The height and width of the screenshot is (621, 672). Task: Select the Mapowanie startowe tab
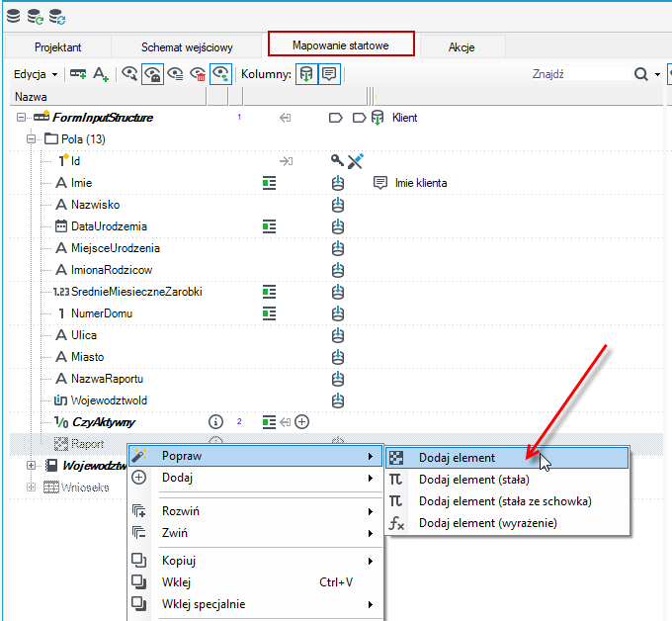(341, 44)
